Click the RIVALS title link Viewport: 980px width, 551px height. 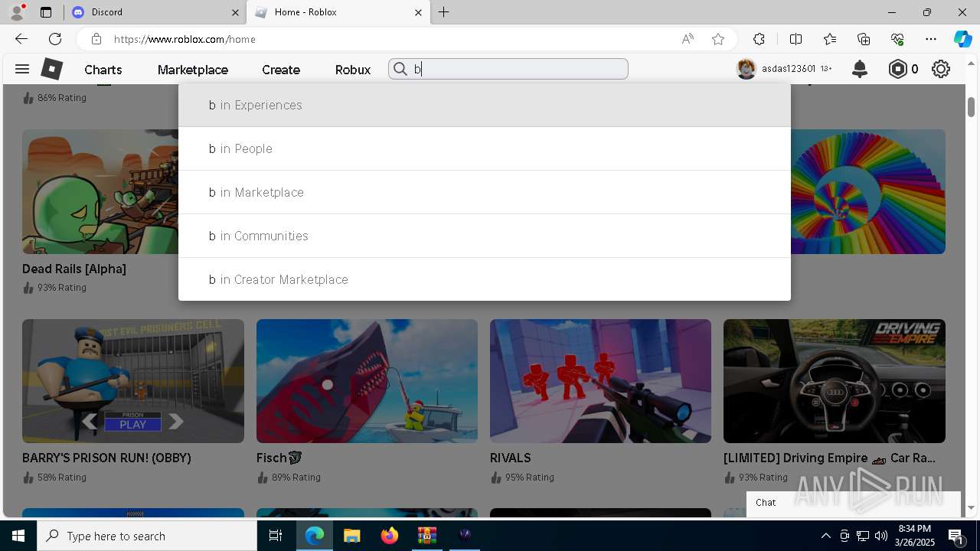pos(511,458)
